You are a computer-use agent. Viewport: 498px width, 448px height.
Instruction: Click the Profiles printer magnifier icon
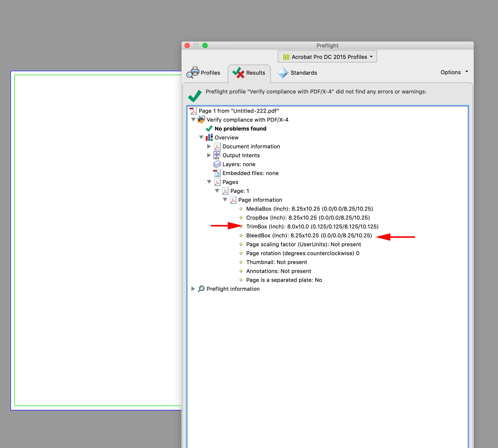pyautogui.click(x=193, y=72)
